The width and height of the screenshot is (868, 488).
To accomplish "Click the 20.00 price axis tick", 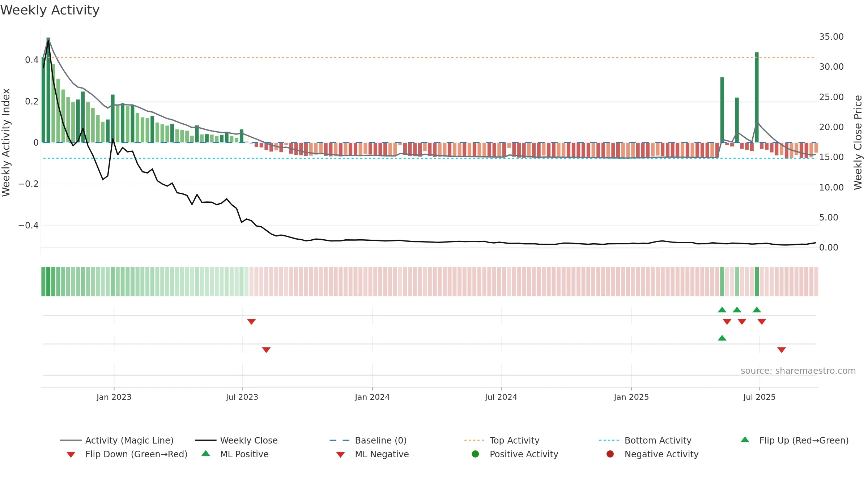I will point(831,127).
